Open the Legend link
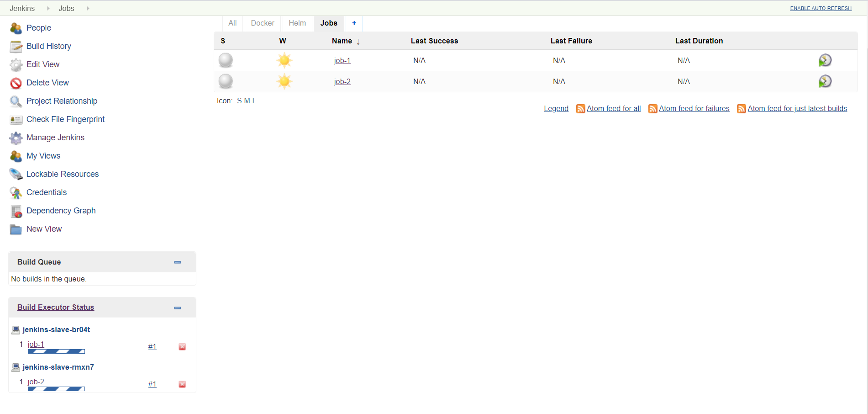The height and width of the screenshot is (414, 868). point(556,109)
